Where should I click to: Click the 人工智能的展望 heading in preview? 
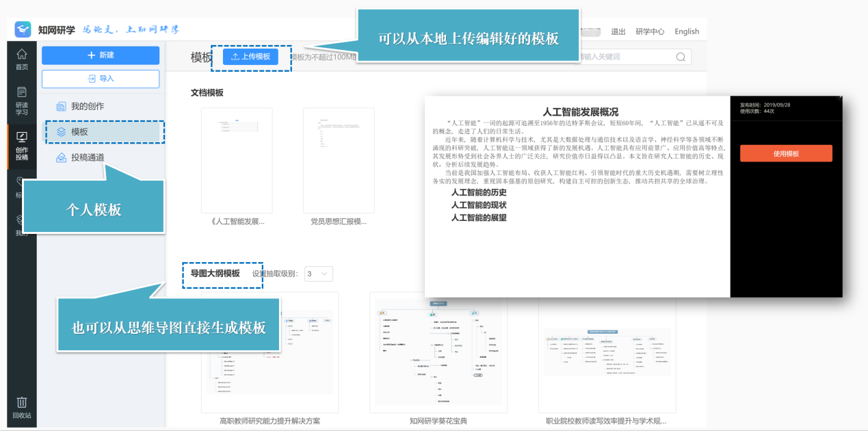click(x=479, y=218)
